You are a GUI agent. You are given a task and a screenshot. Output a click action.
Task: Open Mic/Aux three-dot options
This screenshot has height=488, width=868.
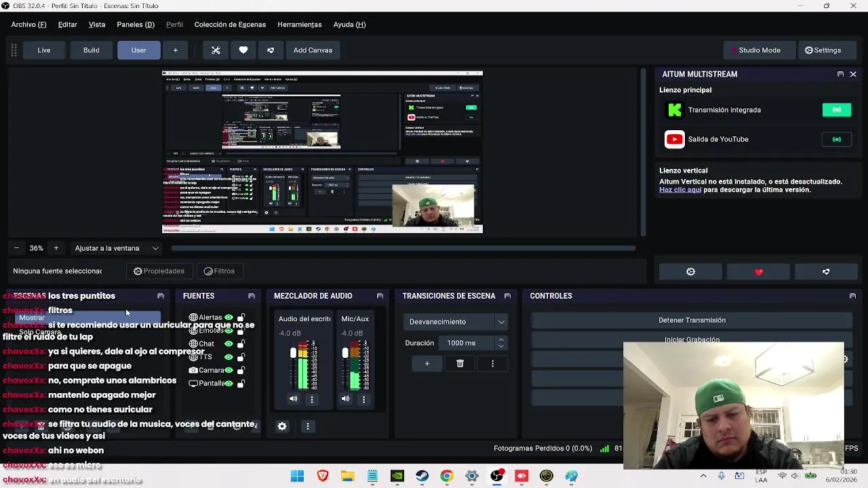[363, 399]
